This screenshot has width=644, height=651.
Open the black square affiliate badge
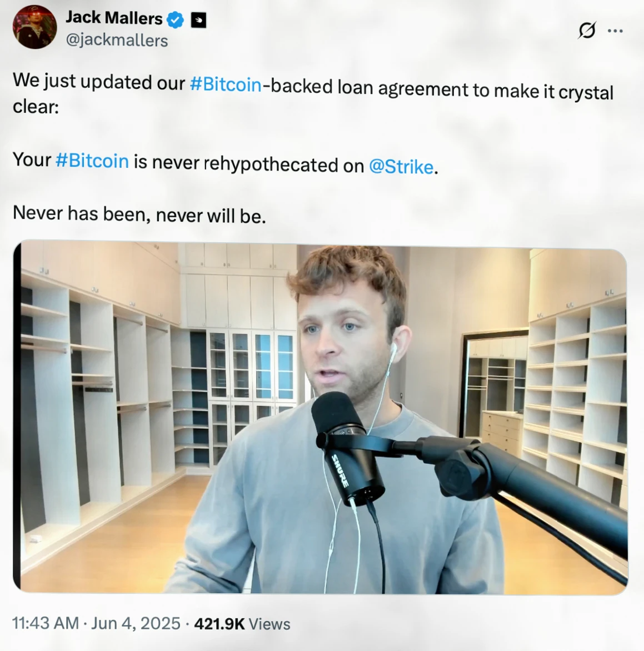click(198, 20)
